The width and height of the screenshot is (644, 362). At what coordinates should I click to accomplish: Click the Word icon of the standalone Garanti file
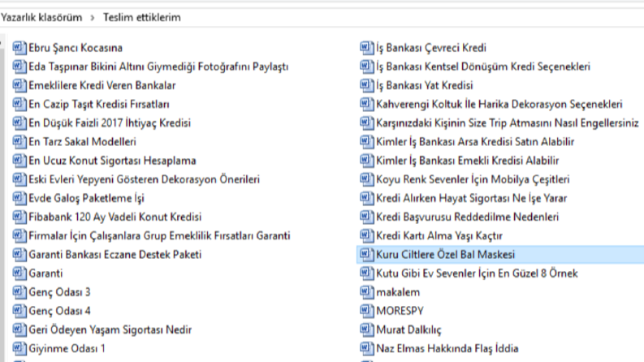19,274
